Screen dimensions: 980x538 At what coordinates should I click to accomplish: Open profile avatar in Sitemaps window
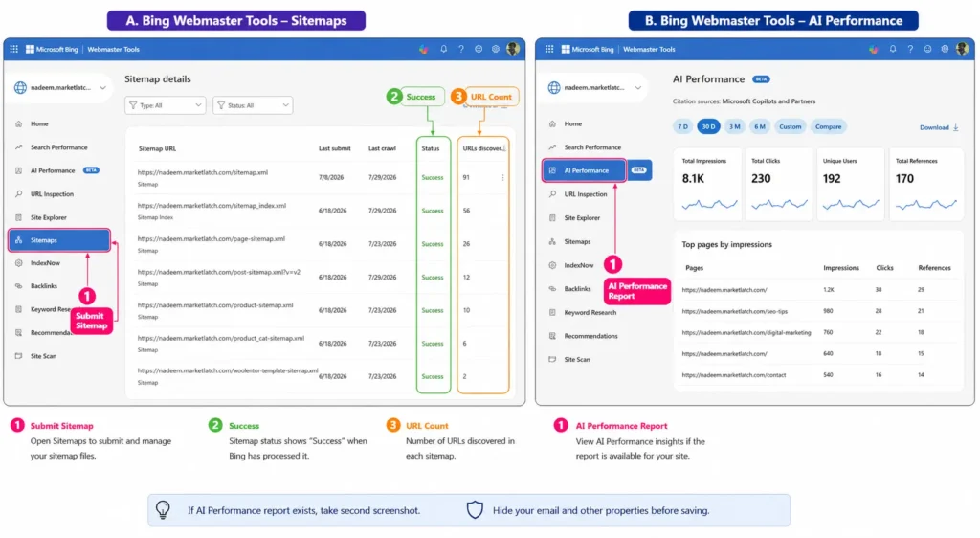513,49
